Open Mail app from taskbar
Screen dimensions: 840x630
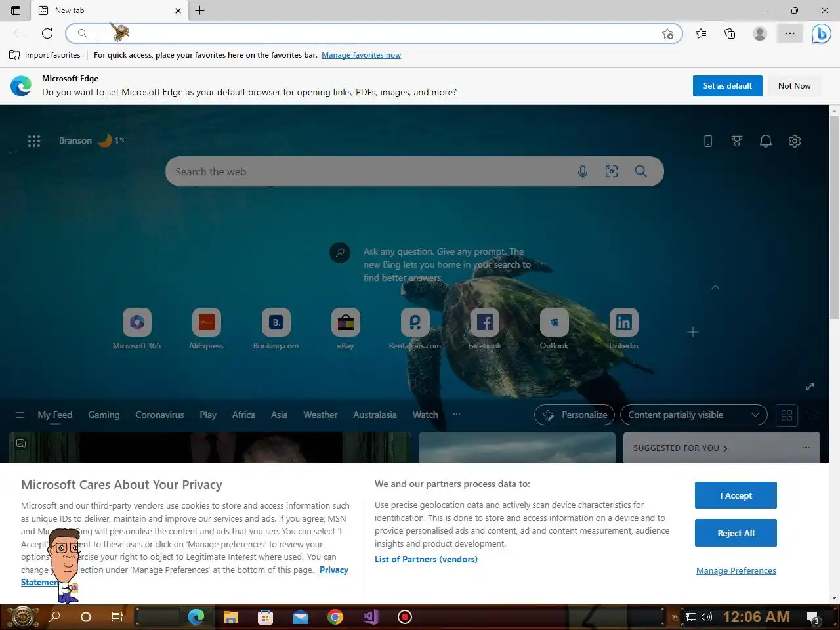pos(301,617)
